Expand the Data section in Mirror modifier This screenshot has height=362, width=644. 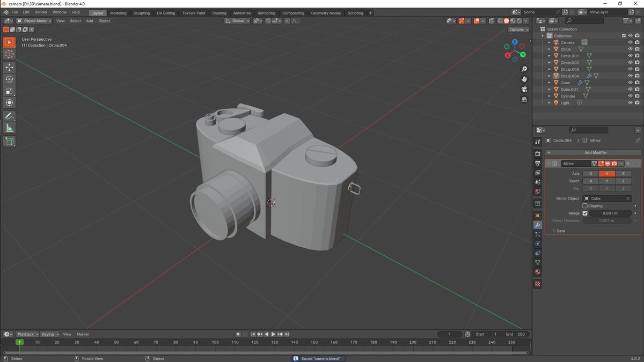[560, 231]
